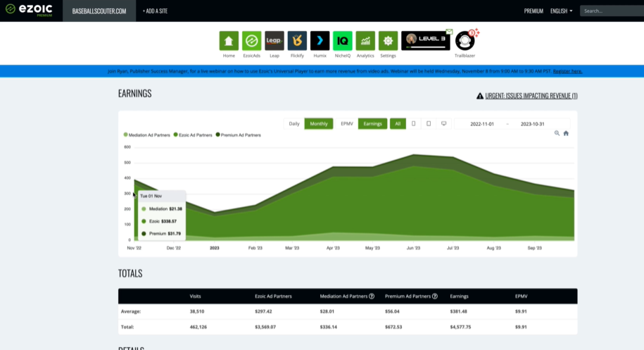This screenshot has height=350, width=644.
Task: Click total premium value $672.53
Action: (x=393, y=327)
